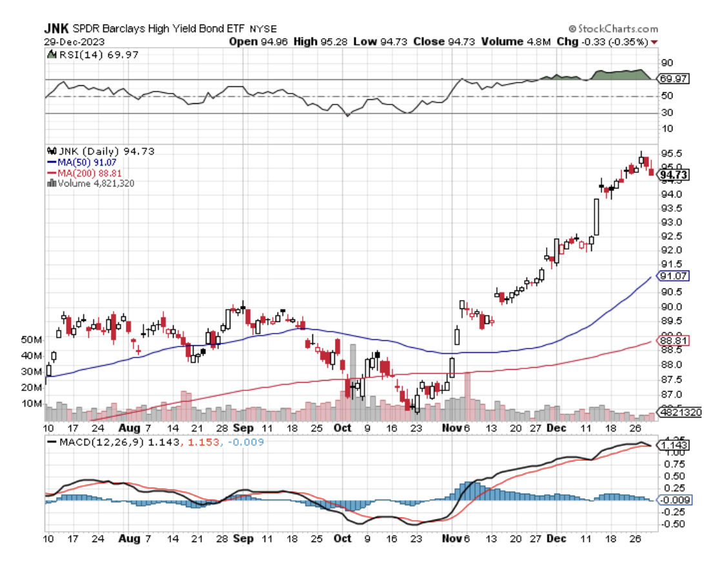Click the 1.143 MACD value tag
The width and height of the screenshot is (728, 564).
[672, 445]
